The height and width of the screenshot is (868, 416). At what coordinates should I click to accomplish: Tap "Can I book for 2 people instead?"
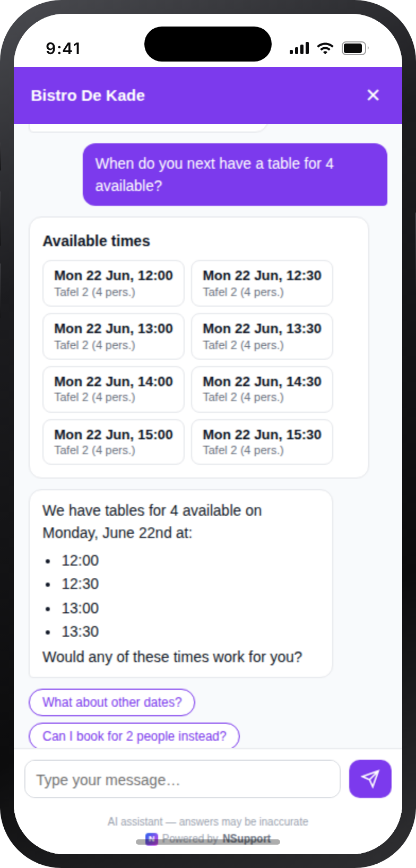(134, 736)
